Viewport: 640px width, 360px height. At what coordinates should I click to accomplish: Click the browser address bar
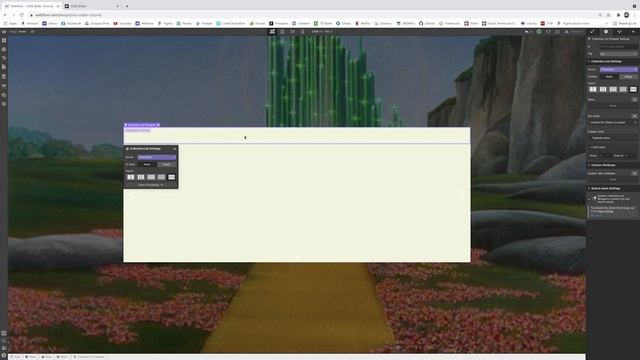(x=314, y=15)
